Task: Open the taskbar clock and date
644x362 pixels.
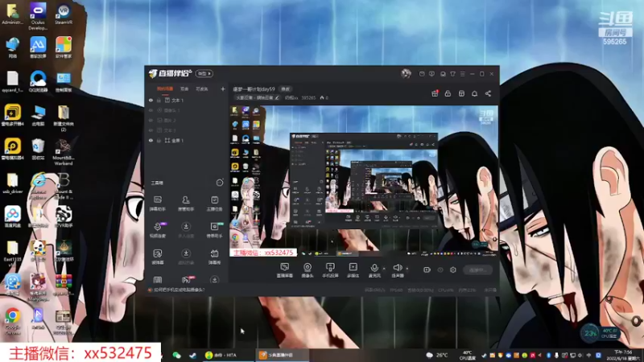Action: click(x=625, y=355)
